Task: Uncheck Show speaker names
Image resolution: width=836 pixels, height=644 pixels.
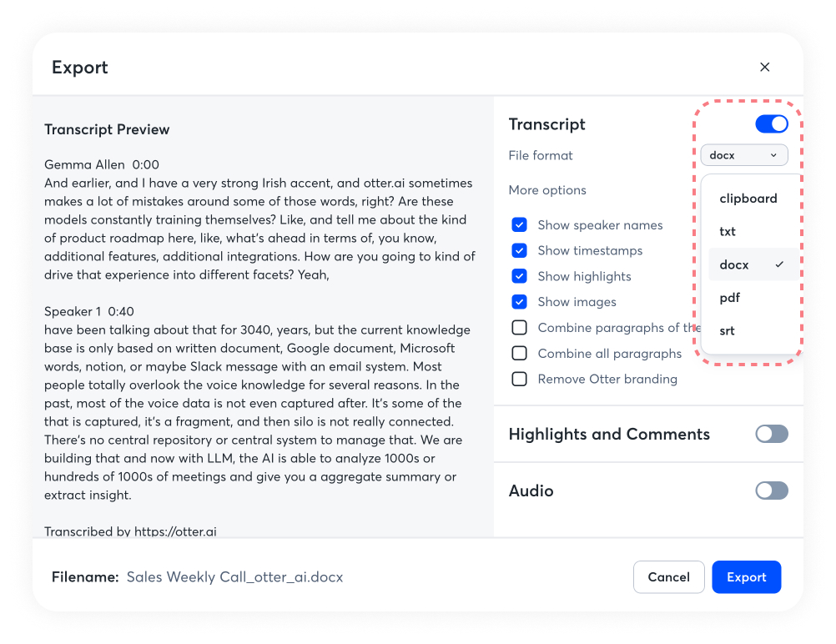Action: point(519,225)
